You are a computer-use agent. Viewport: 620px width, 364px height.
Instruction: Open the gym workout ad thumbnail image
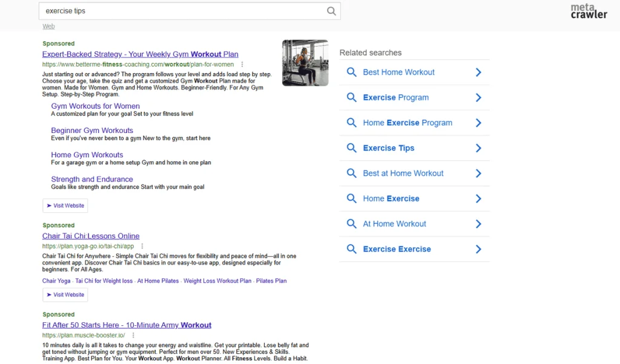305,63
